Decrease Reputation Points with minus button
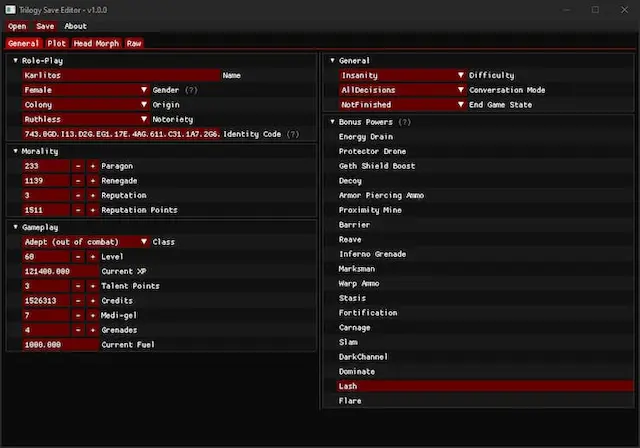 point(78,210)
